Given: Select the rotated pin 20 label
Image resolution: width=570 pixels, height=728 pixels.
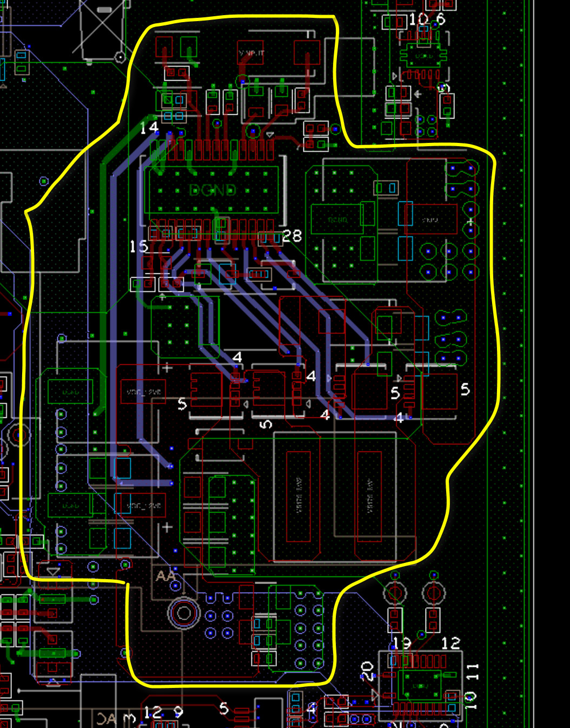Looking at the screenshot, I should pos(367,671).
